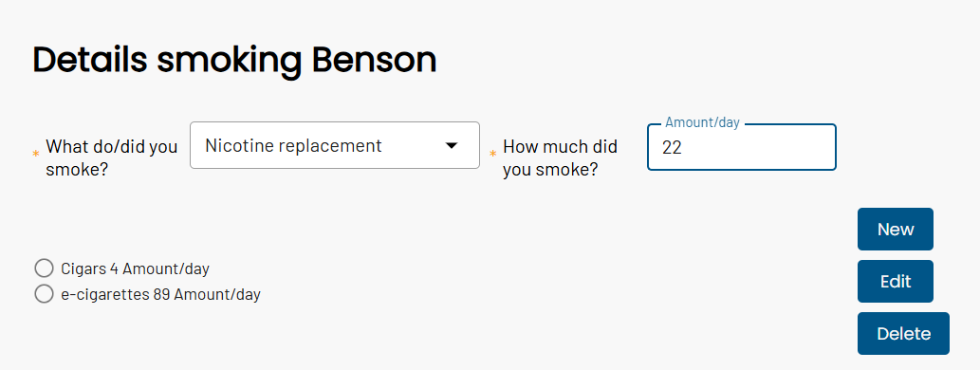The width and height of the screenshot is (980, 370).
Task: Click the 'Details smoking Benson' heading
Action: point(234,62)
